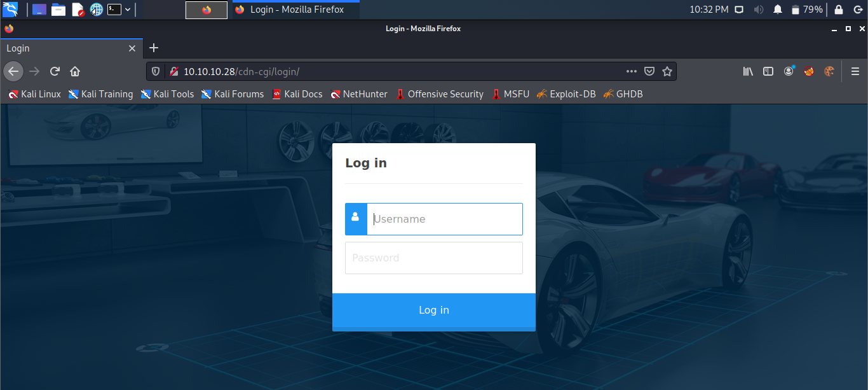The height and width of the screenshot is (390, 868).
Task: Open the Library button in the toolbar
Action: click(748, 71)
